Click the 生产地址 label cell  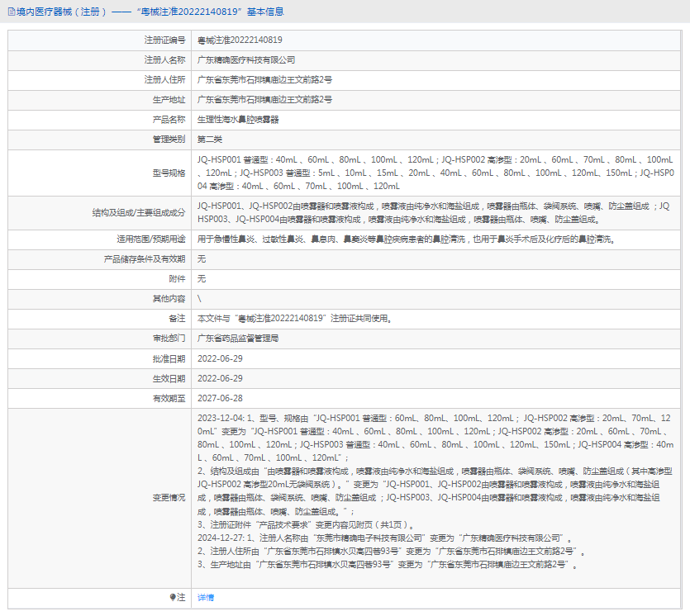tap(99, 100)
